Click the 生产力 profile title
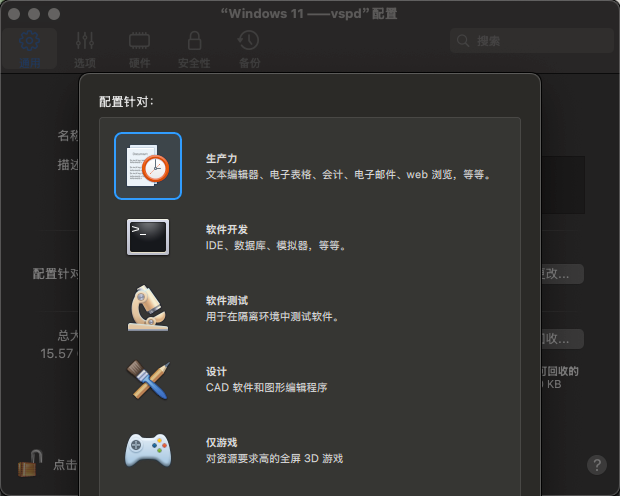The image size is (620, 496). (x=221, y=159)
